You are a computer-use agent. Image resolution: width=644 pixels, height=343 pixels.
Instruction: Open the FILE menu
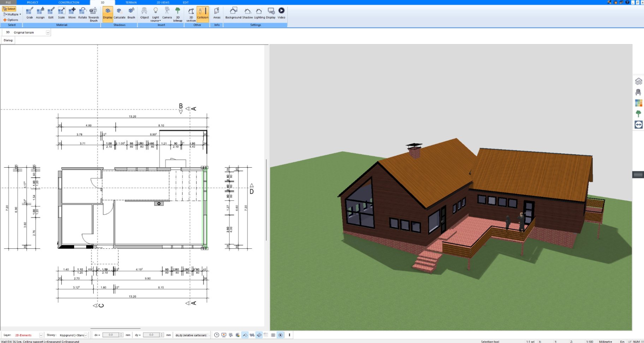click(x=8, y=2)
